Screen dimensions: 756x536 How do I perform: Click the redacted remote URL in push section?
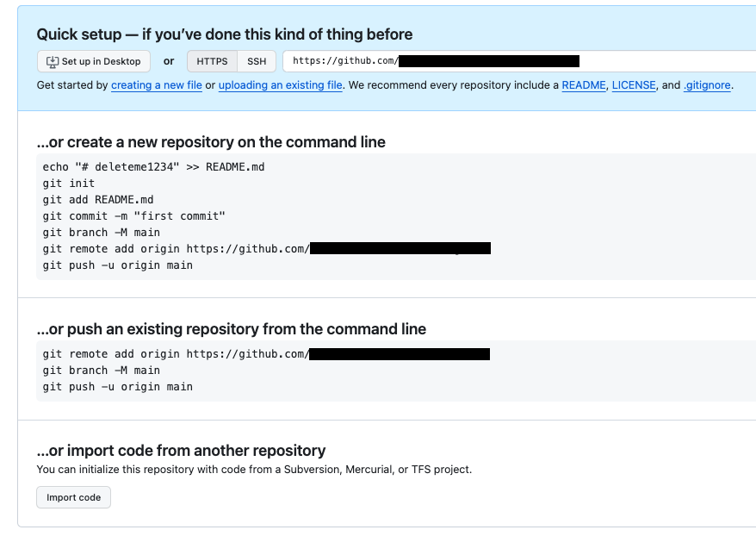coord(400,353)
